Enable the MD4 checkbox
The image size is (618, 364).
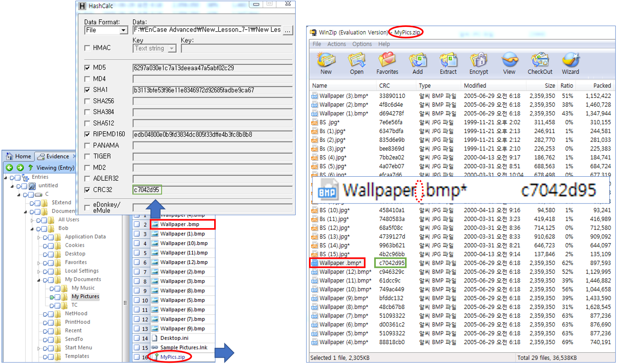87,79
